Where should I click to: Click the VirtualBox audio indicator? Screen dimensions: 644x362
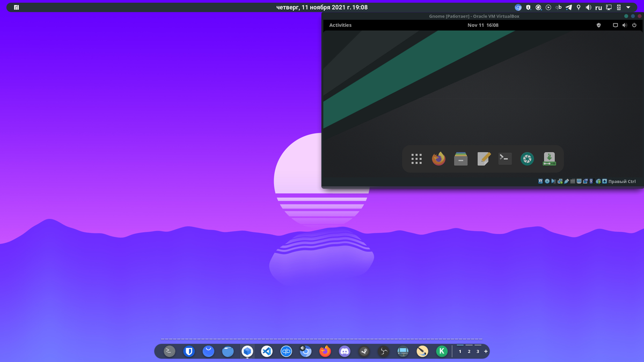(x=553, y=181)
